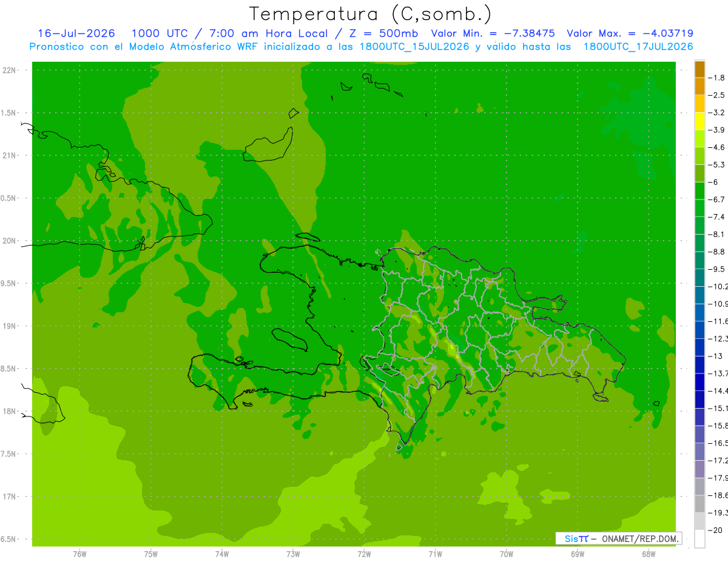Click the title 'Temperatura (C,somb.)'
This screenshot has height=562, width=728.
coord(370,15)
